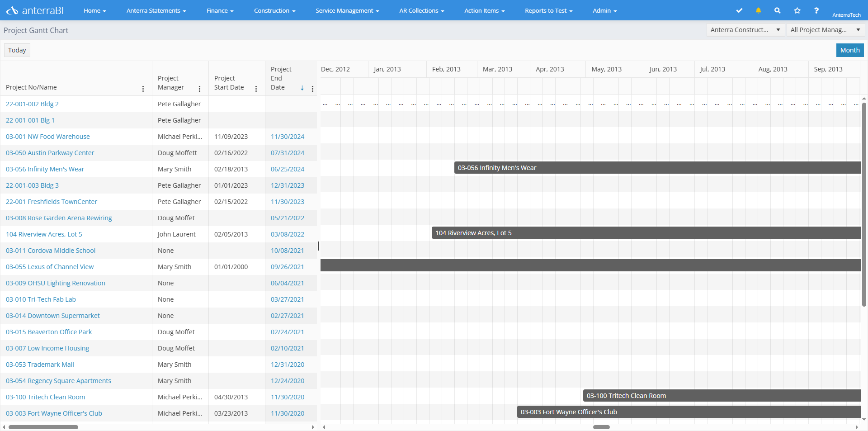The height and width of the screenshot is (431, 868).
Task: Click the Lexus of Channel View Gantt bar
Action: 590,265
